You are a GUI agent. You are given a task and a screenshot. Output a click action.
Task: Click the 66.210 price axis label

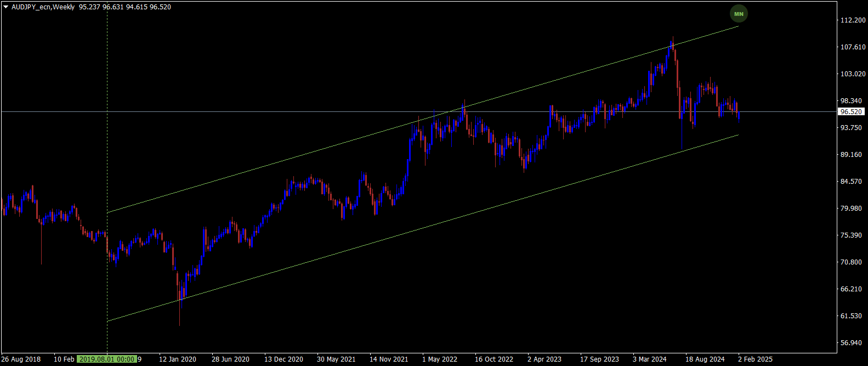tap(852, 289)
